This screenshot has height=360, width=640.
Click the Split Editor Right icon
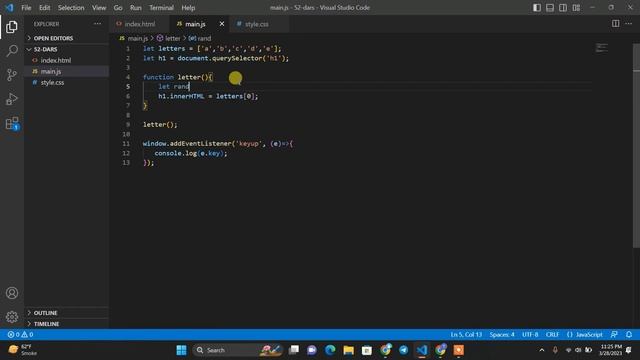tap(615, 24)
